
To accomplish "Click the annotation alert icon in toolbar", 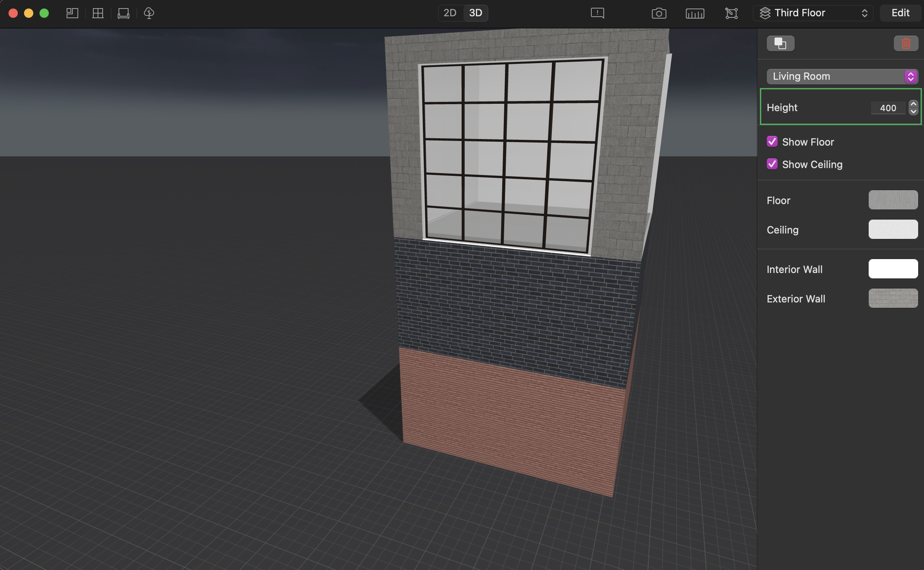I will click(x=597, y=13).
